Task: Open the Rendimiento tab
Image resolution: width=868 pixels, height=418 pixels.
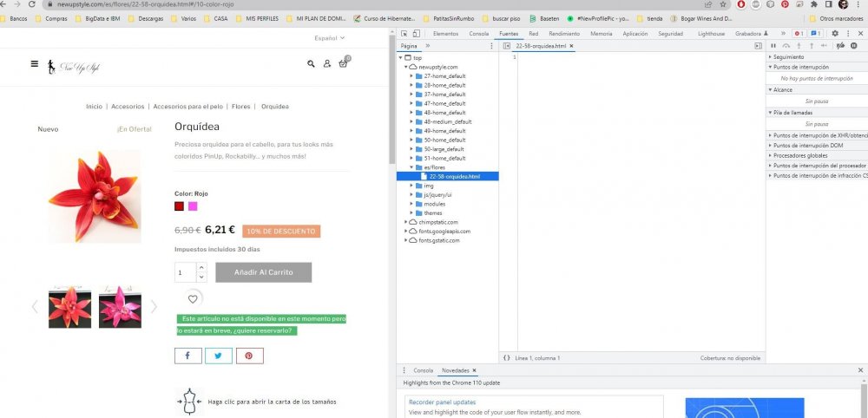Action: click(565, 34)
